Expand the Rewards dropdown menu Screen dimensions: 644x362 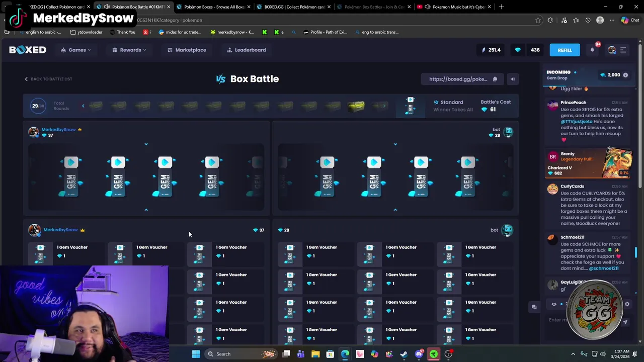[129, 50]
